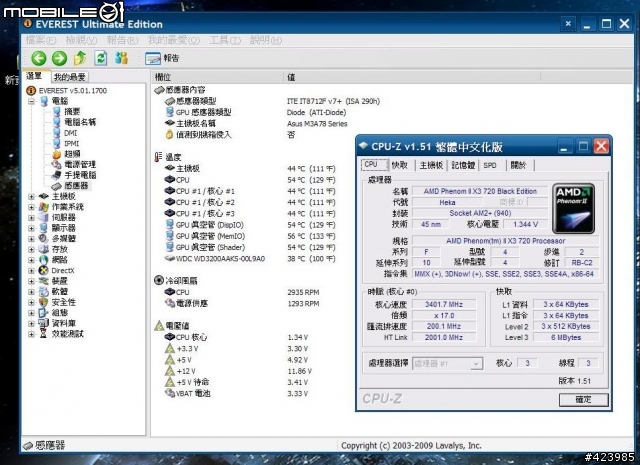The width and height of the screenshot is (640, 465).
Task: Click the AMD Phenom II logo
Action: pyautogui.click(x=573, y=208)
